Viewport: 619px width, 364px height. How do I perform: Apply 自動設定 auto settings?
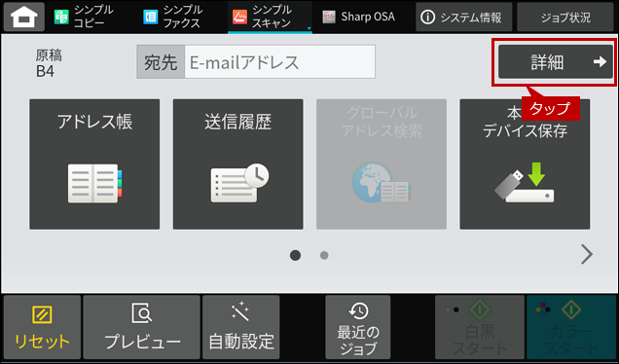[241, 327]
